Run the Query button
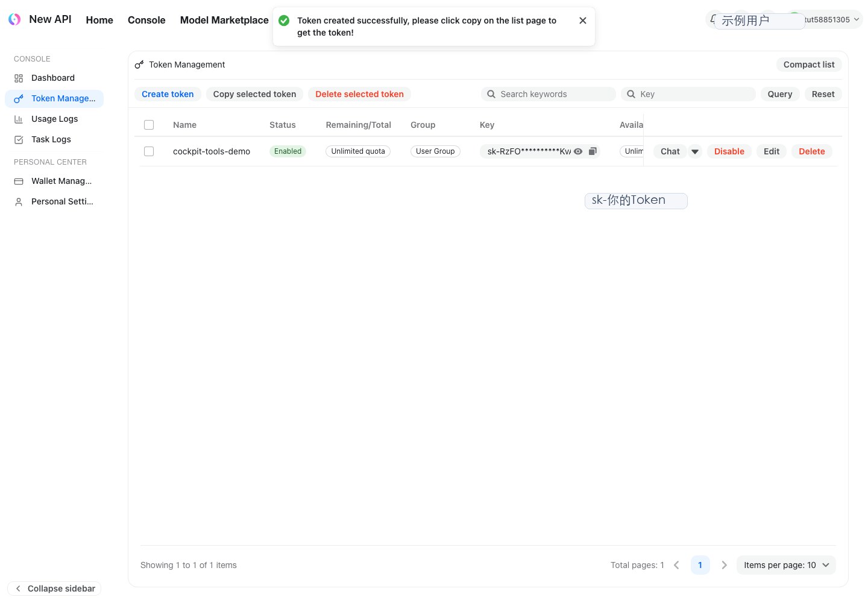 coord(780,94)
